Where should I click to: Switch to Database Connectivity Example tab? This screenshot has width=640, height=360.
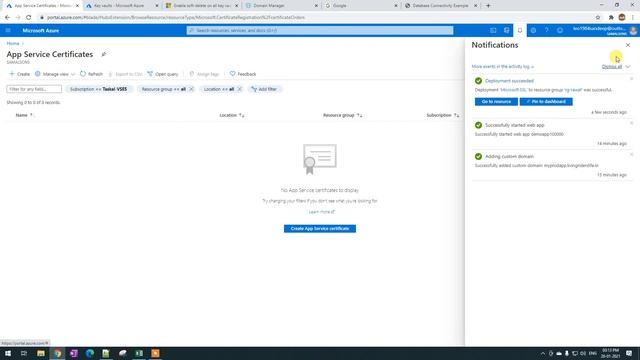(441, 6)
